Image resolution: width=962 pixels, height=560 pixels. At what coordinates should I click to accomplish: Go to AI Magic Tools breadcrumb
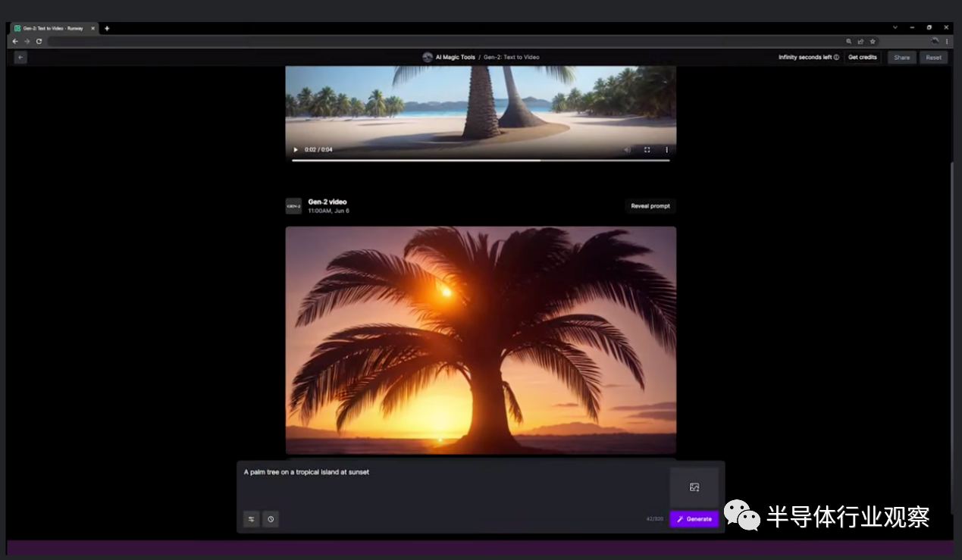(x=455, y=58)
